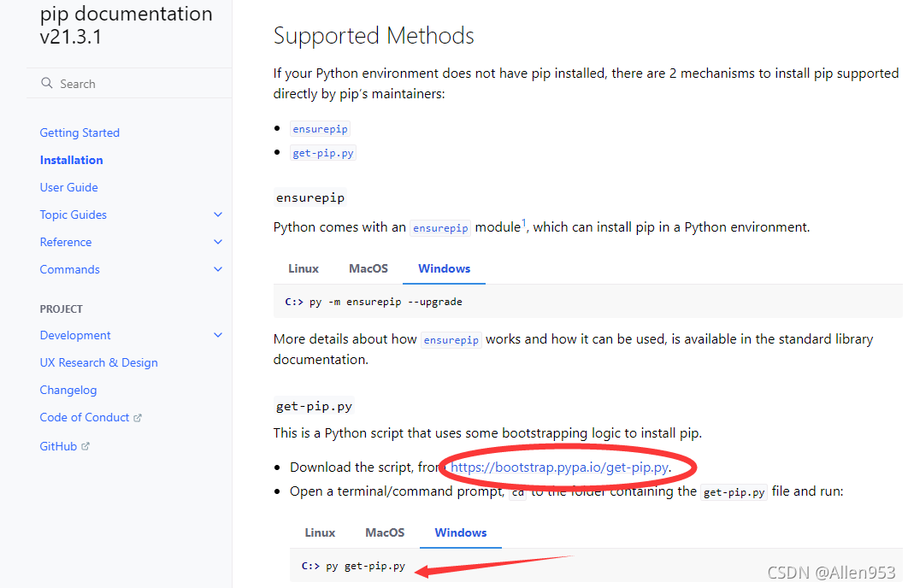Select Linux tab in get-pip.py section

coord(320,532)
